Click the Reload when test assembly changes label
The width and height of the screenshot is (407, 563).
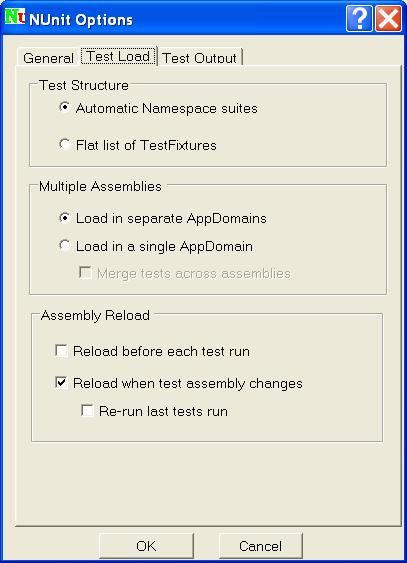point(188,383)
